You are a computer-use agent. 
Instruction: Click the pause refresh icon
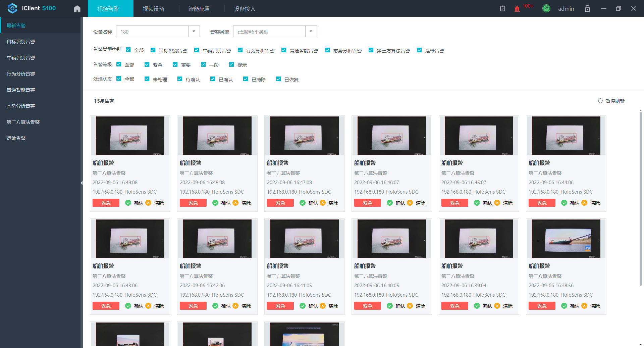click(600, 101)
